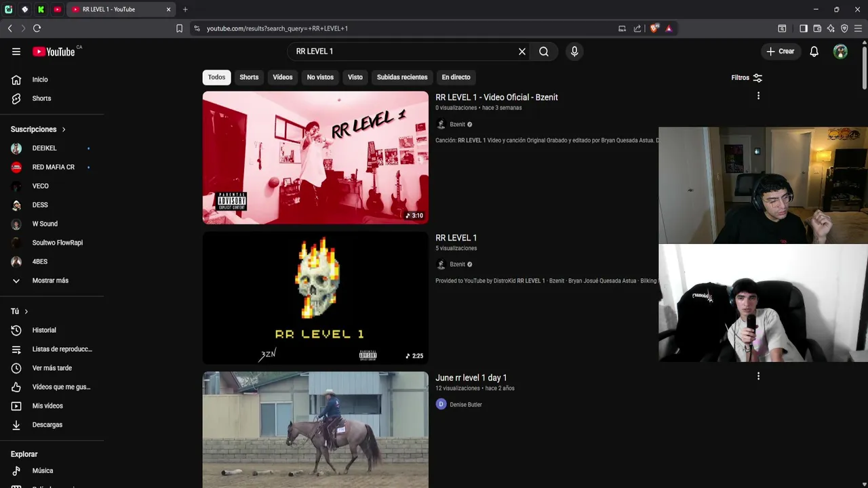Viewport: 868px width, 488px height.
Task: Open Brave VPN shield icon in toolbar
Action: [x=844, y=28]
